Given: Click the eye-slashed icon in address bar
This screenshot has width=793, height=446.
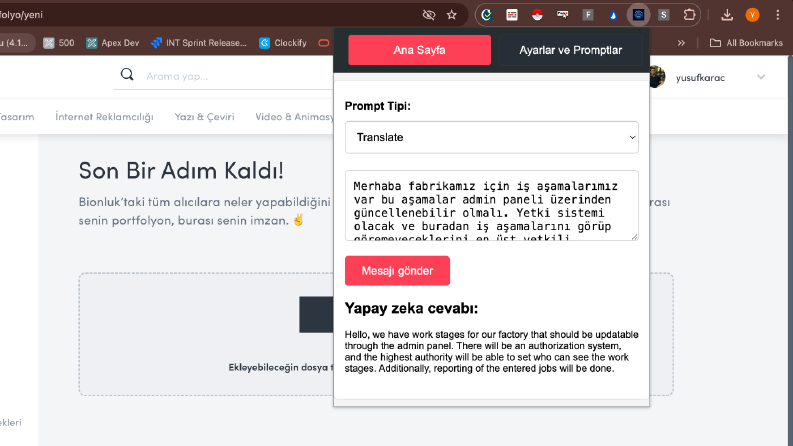Looking at the screenshot, I should [x=428, y=15].
